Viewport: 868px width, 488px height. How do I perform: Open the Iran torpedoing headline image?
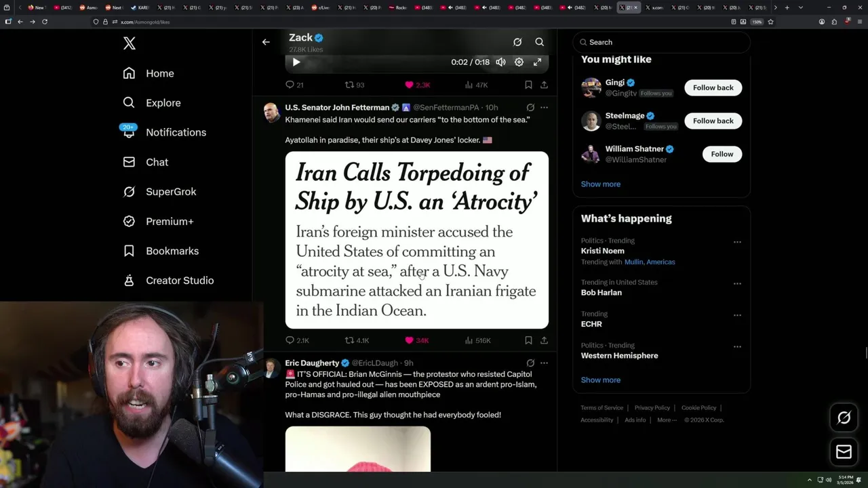pyautogui.click(x=417, y=240)
